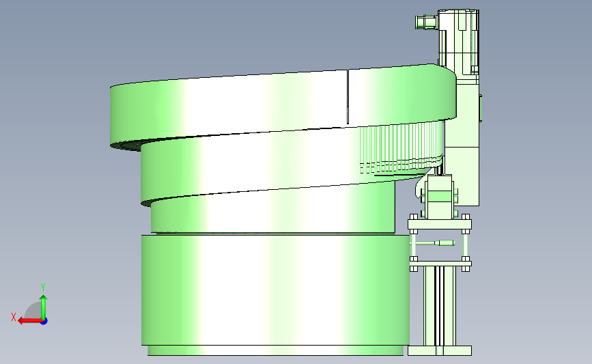Click the red X axis arrow

pyautogui.click(x=29, y=321)
